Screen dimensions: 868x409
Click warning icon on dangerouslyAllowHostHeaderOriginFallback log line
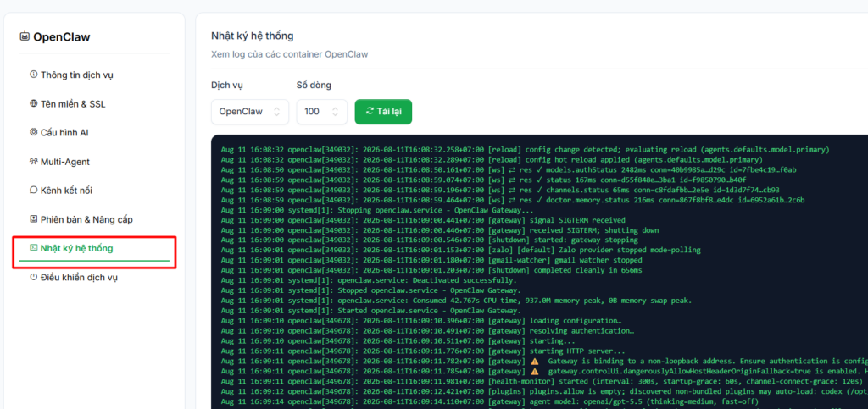[535, 371]
